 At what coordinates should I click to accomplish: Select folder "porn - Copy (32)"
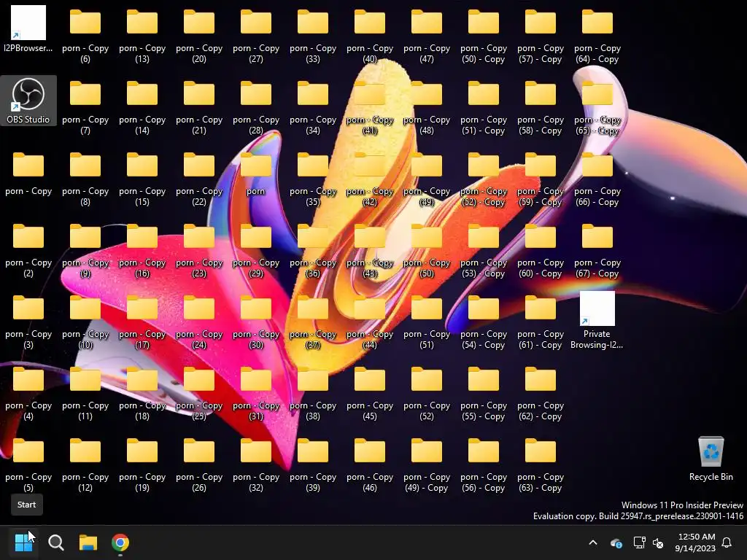pyautogui.click(x=256, y=464)
